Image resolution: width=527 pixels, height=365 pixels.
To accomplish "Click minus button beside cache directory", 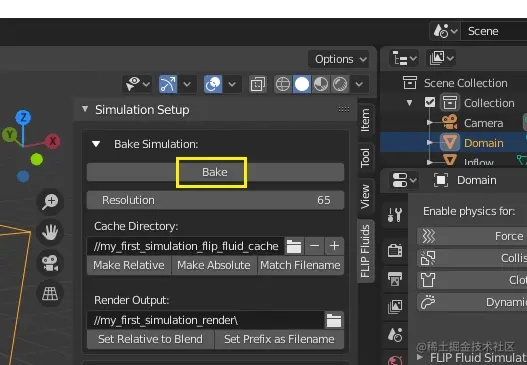I will [315, 246].
